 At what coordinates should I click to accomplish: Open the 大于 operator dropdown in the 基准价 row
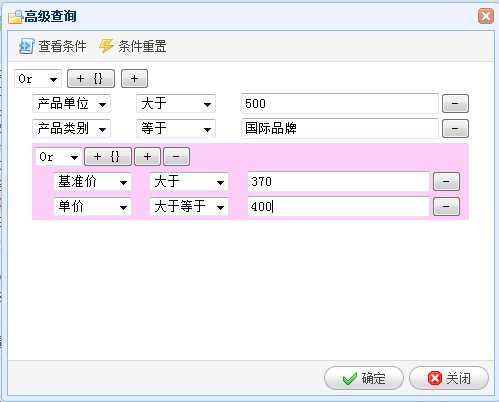[x=189, y=182]
